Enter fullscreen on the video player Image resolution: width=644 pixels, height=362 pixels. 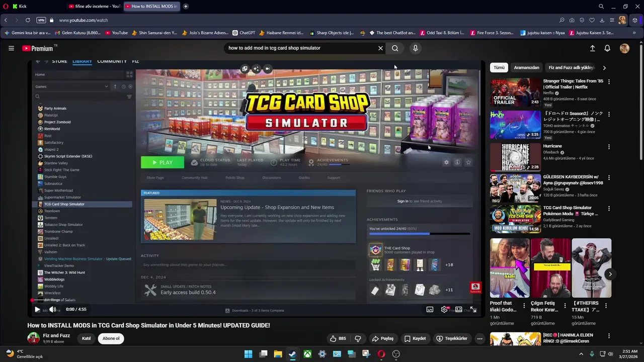point(473,310)
